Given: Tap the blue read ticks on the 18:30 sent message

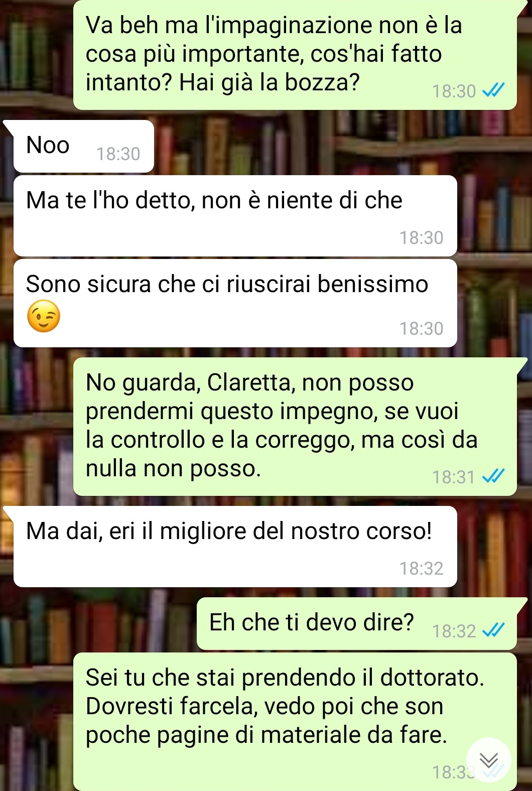Looking at the screenshot, I should [493, 91].
